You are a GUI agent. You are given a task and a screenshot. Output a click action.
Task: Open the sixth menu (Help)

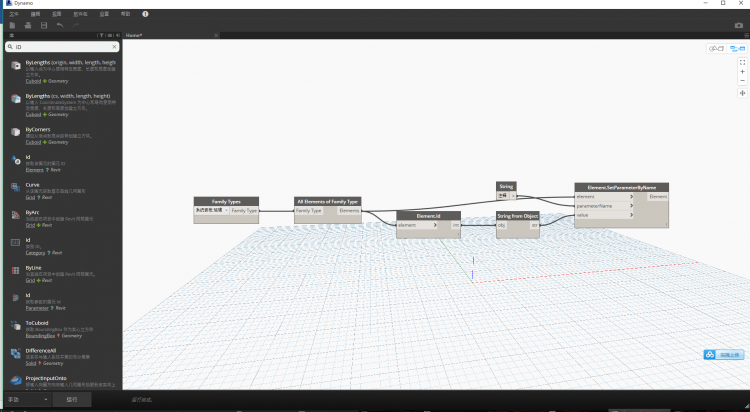point(125,14)
